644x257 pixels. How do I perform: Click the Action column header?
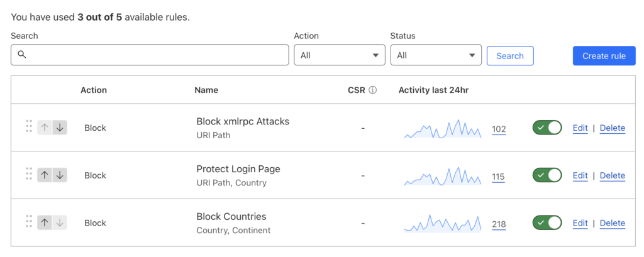pyautogui.click(x=94, y=90)
